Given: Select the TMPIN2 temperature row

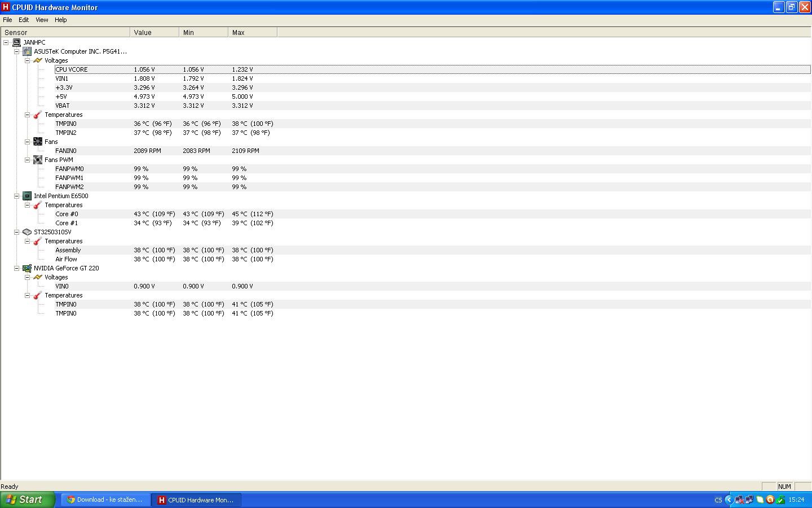Looking at the screenshot, I should [433, 133].
